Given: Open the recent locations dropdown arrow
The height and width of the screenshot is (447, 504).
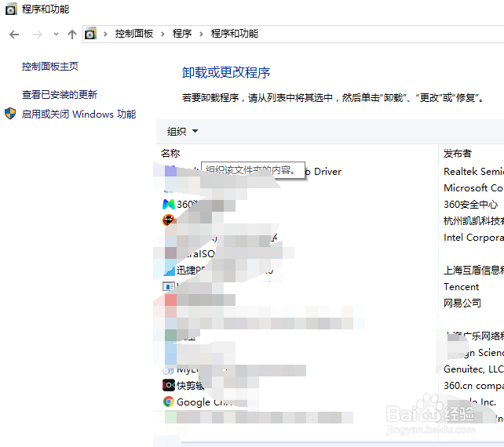Looking at the screenshot, I should (x=56, y=34).
